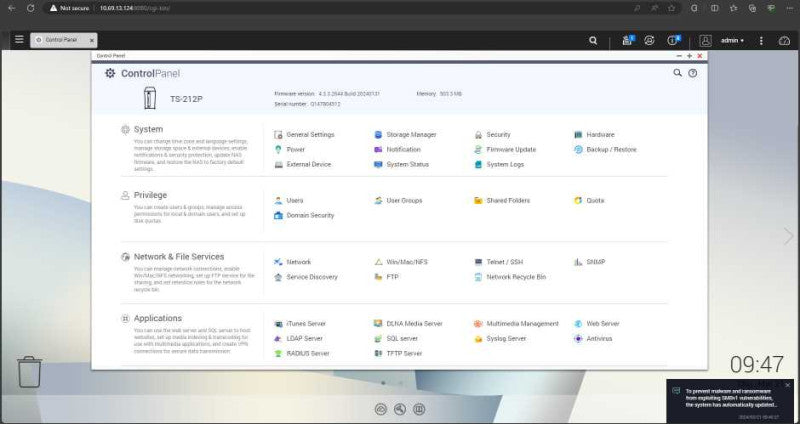Viewport: 800px width, 424px height.
Task: Reload the browser page
Action: click(x=31, y=8)
